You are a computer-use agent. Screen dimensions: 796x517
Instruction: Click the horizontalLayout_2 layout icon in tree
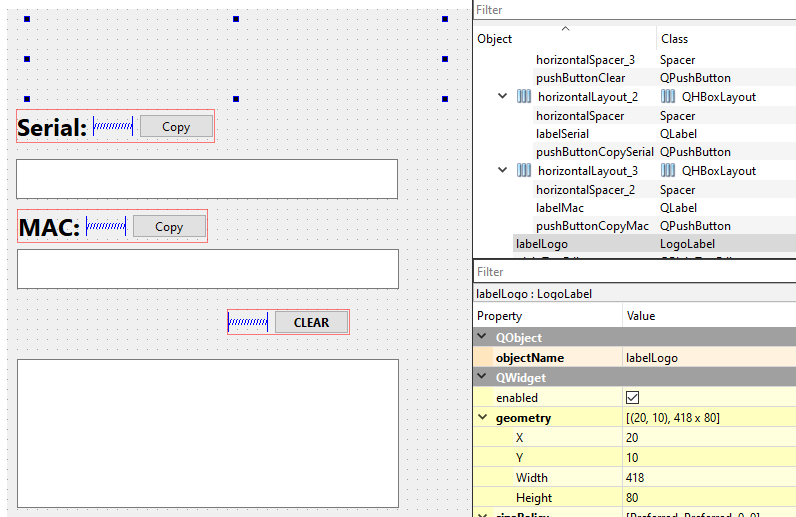(x=524, y=97)
